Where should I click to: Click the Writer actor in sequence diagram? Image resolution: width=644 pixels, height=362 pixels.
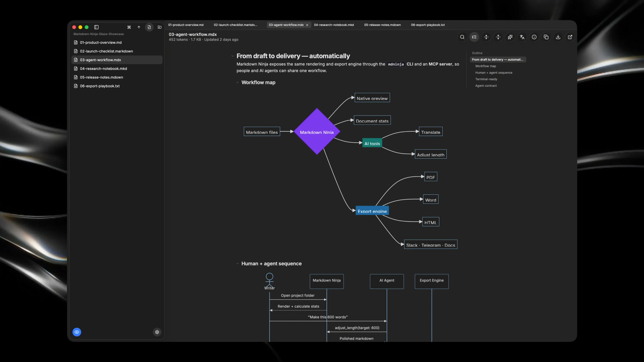(x=269, y=281)
